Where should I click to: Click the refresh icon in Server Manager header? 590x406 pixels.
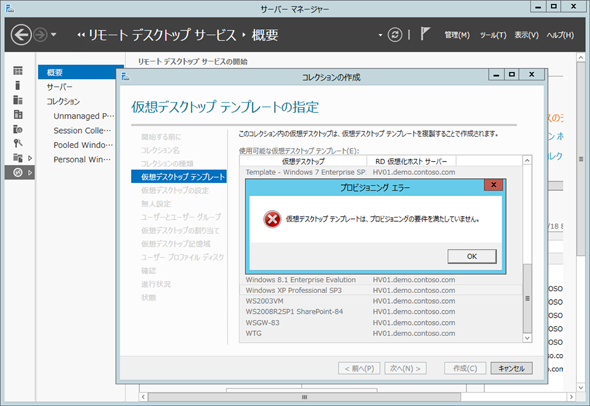[x=395, y=35]
